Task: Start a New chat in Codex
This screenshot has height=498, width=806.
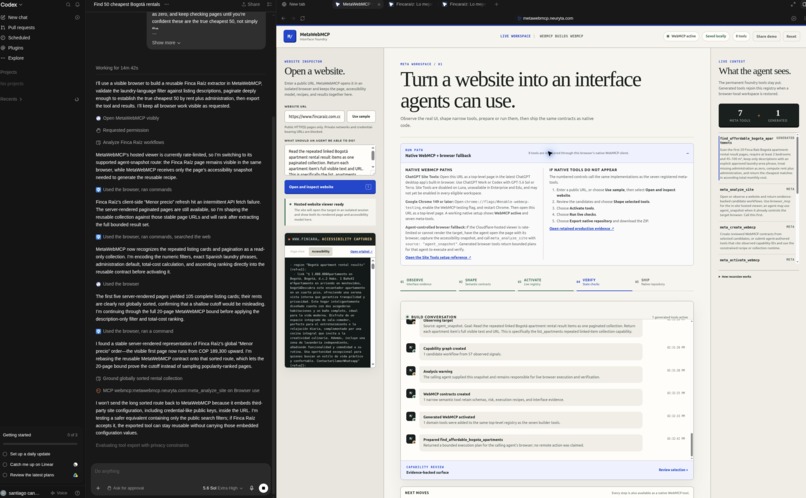Action: point(17,17)
